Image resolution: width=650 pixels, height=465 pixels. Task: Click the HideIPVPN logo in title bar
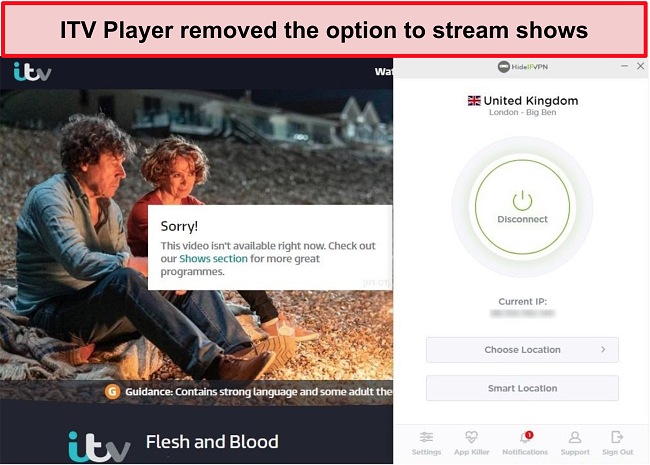point(523,67)
